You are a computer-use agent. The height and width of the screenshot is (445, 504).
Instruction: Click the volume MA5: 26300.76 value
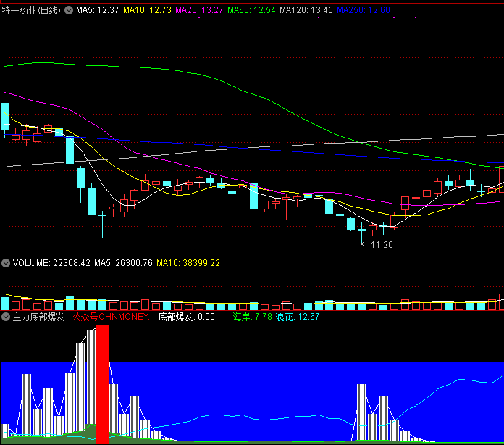[x=123, y=263]
